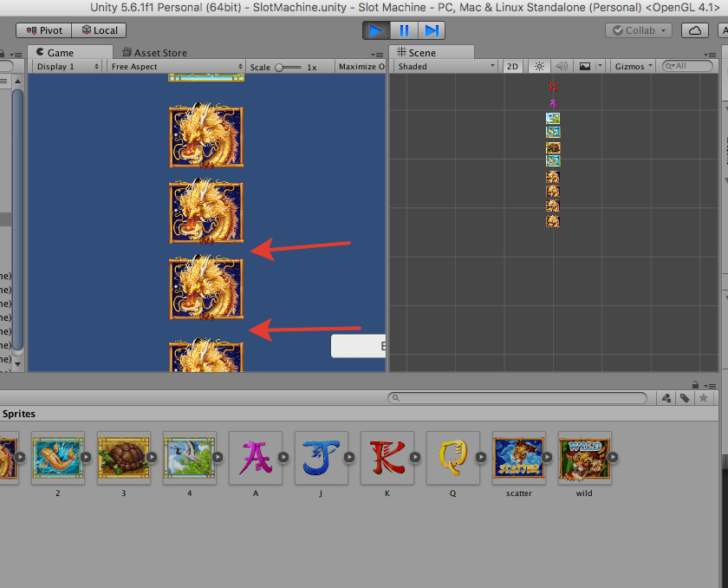728x588 pixels.
Task: Open the Free Aspect dropdown
Action: click(177, 67)
